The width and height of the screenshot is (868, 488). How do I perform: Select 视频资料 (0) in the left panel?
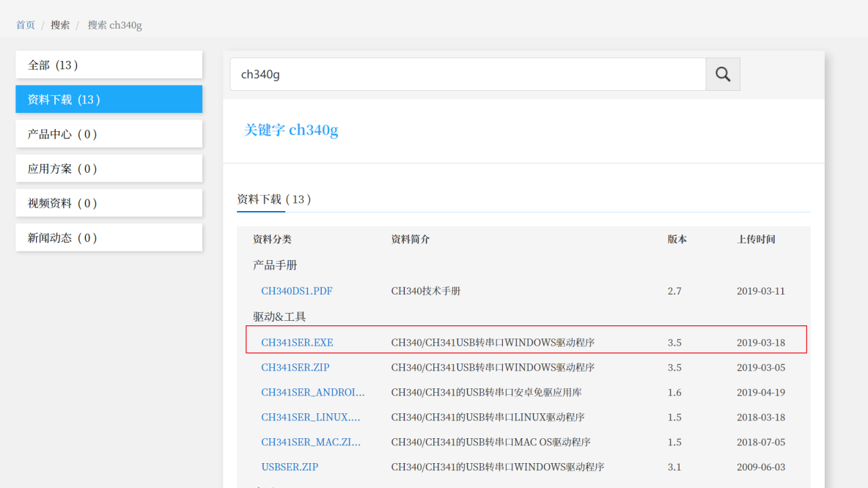pyautogui.click(x=108, y=202)
